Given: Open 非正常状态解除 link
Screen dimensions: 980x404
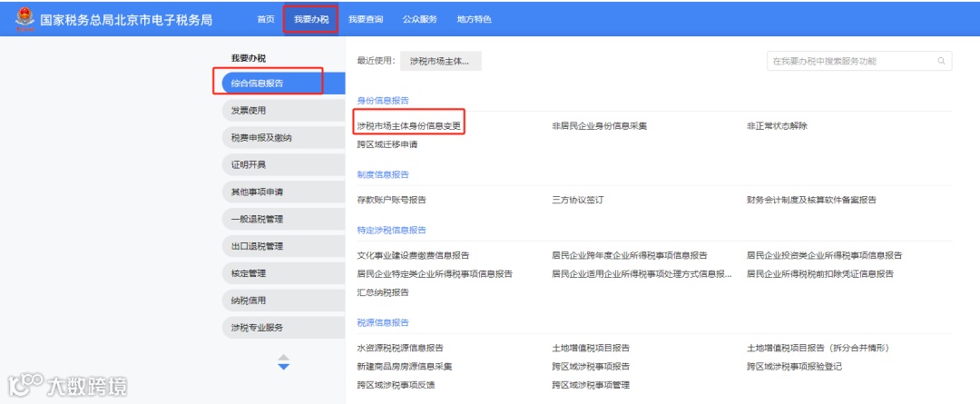Looking at the screenshot, I should (777, 125).
